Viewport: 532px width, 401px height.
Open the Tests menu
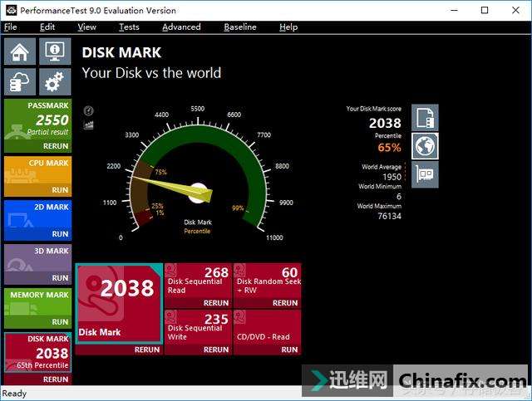[x=129, y=27]
